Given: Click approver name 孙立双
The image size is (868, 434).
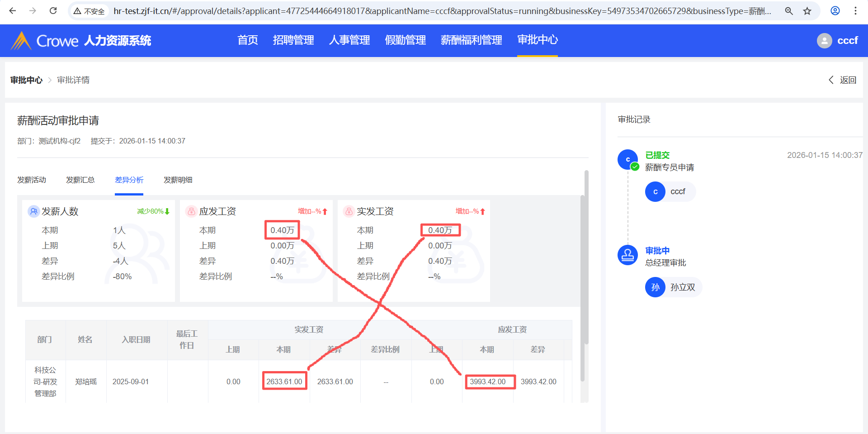Looking at the screenshot, I should (x=683, y=287).
